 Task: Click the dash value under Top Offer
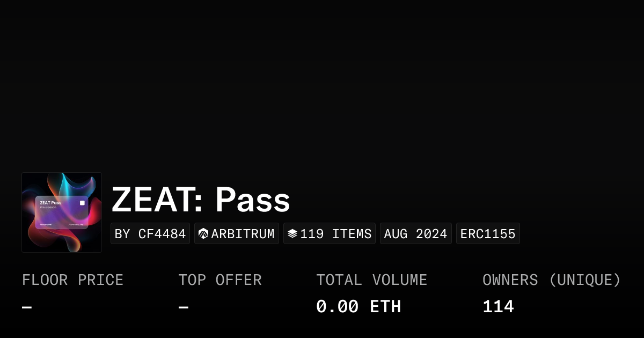184,307
